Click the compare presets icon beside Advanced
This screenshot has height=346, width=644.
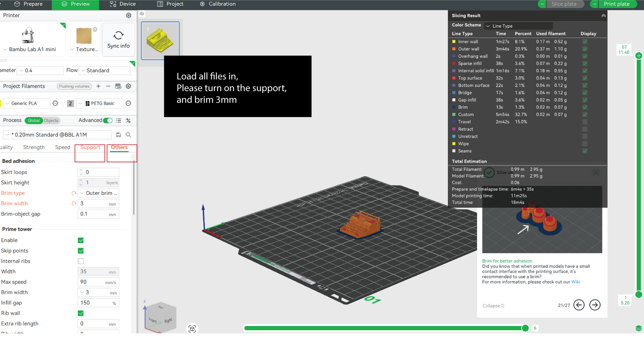(x=128, y=121)
